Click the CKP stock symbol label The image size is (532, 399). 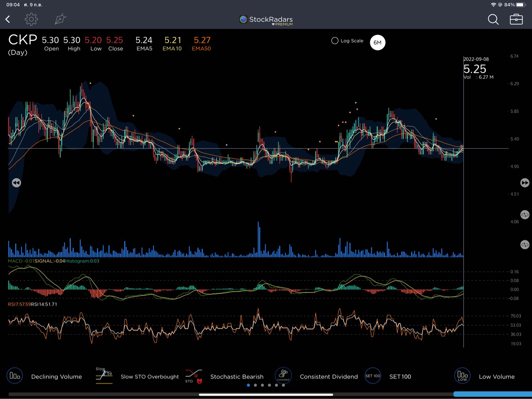[22, 40]
